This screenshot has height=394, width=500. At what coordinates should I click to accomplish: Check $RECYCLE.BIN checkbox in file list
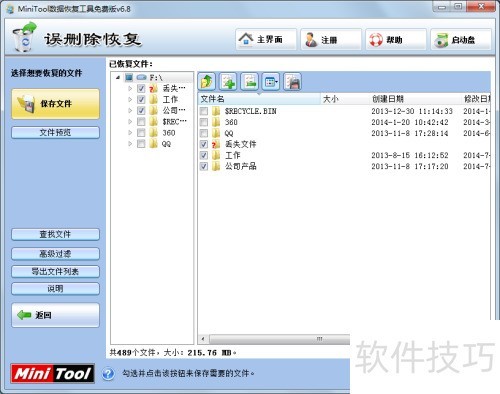pyautogui.click(x=204, y=111)
